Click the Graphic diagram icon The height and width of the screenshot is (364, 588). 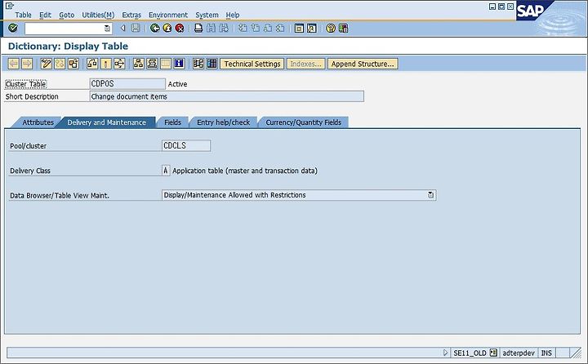click(x=198, y=64)
